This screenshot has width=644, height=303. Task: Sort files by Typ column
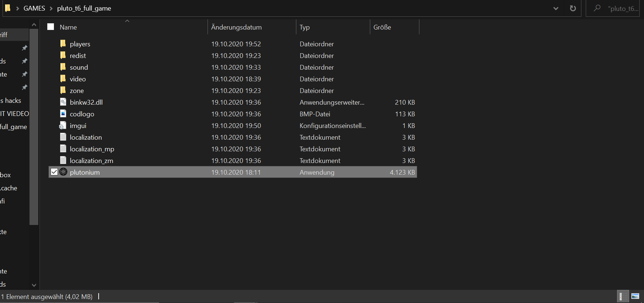click(x=305, y=27)
